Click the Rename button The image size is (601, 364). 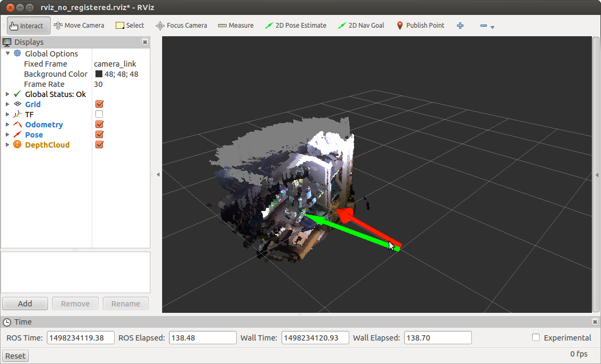click(126, 303)
